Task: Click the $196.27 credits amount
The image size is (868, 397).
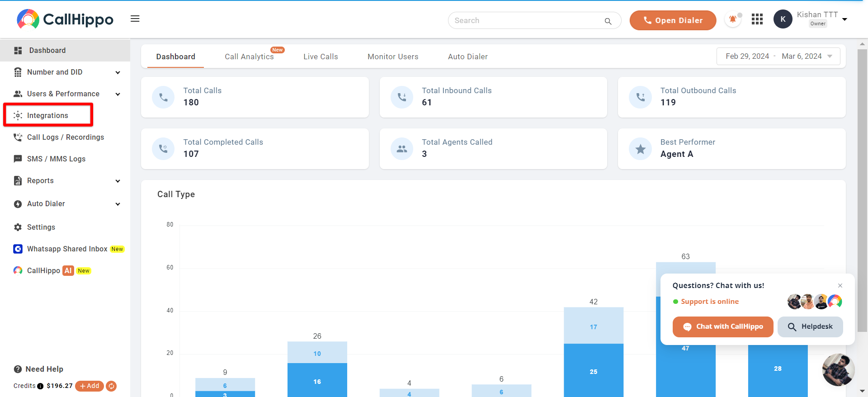Action: coord(60,386)
